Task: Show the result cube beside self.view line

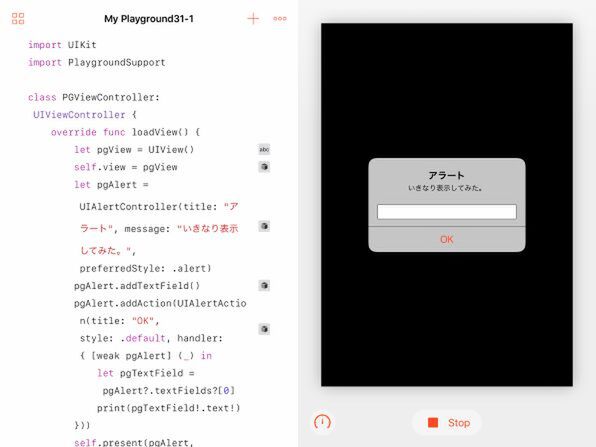Action: [x=264, y=167]
